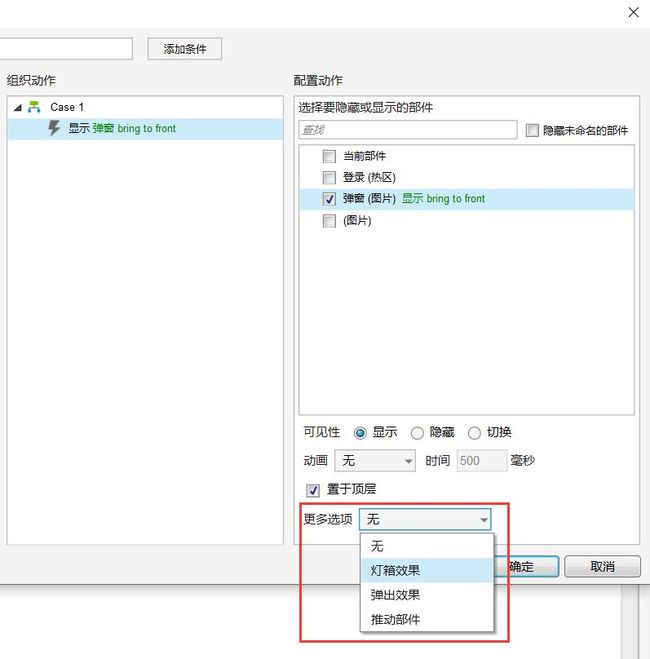Image resolution: width=650 pixels, height=659 pixels.
Task: Choose 无 from the dropdown list
Action: tap(426, 546)
